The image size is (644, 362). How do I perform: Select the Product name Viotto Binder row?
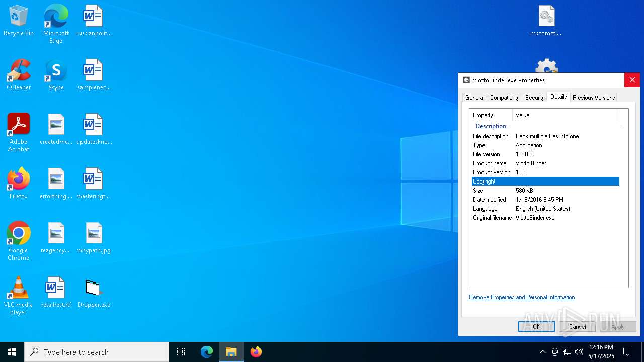click(x=545, y=163)
